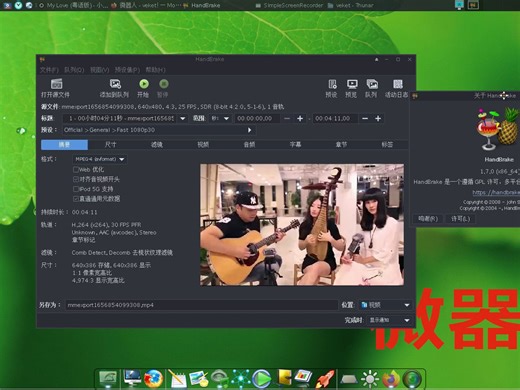This screenshot has height=390, width=520.
Task: Click the video preview thumbnail
Action: tap(302, 225)
